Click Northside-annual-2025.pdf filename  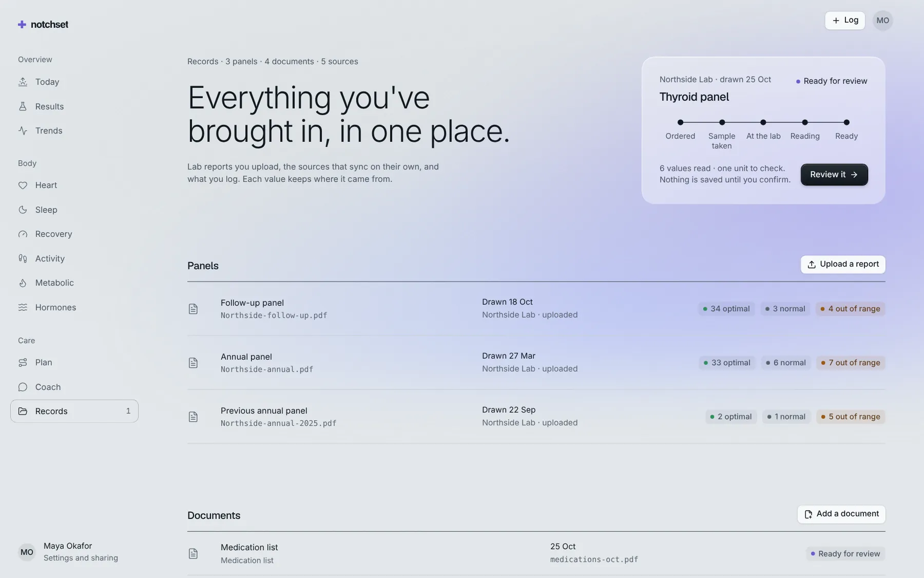[x=278, y=423]
